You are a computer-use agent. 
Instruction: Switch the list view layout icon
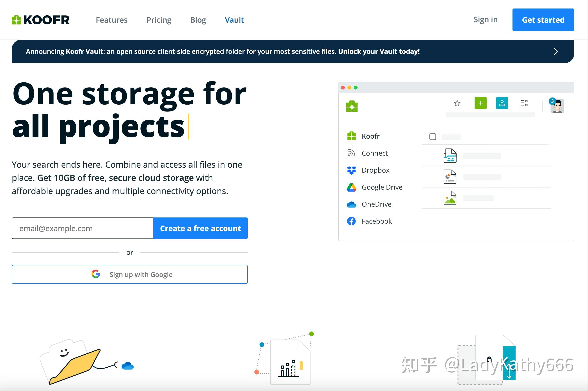point(524,103)
